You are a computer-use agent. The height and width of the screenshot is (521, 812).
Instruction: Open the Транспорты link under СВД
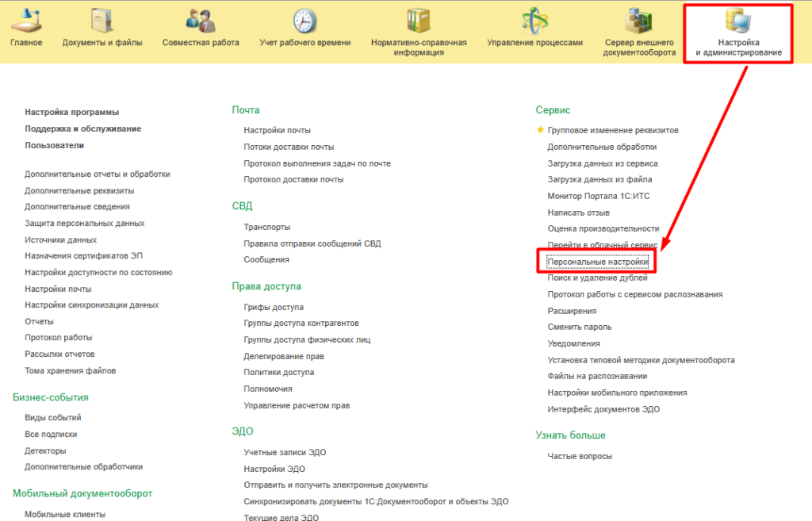266,227
